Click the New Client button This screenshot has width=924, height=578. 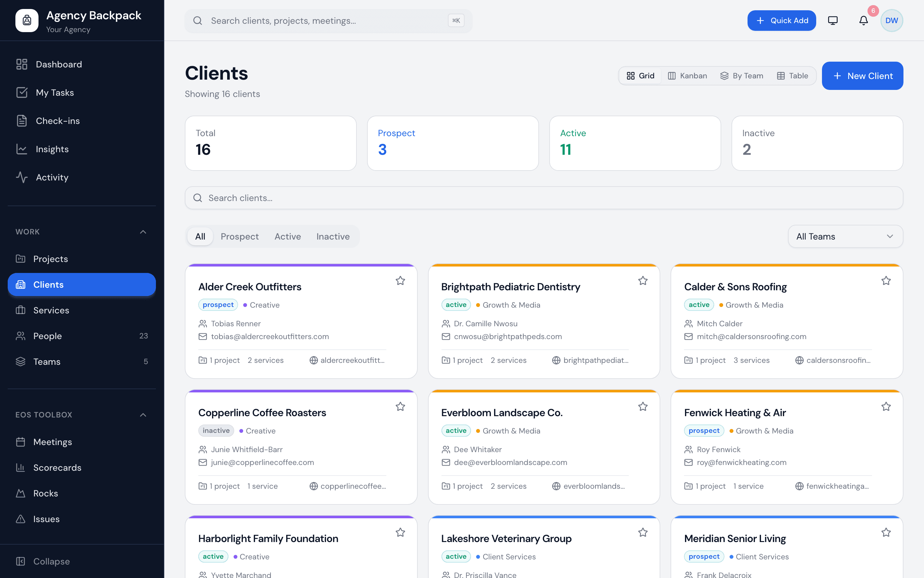click(x=862, y=76)
